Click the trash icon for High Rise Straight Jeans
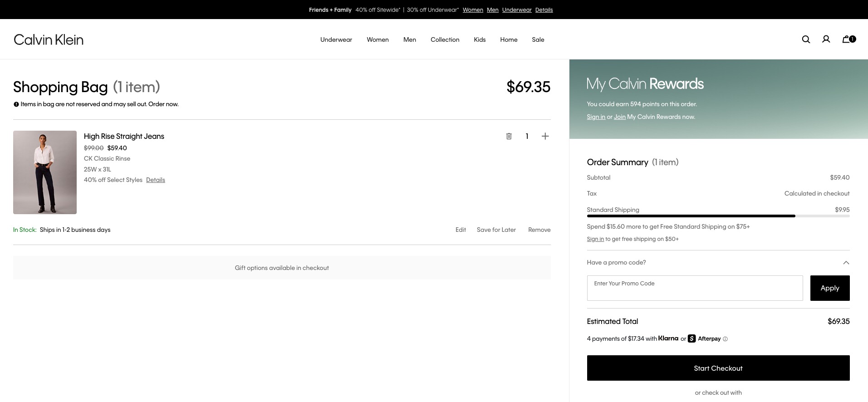The width and height of the screenshot is (868, 402). click(509, 136)
